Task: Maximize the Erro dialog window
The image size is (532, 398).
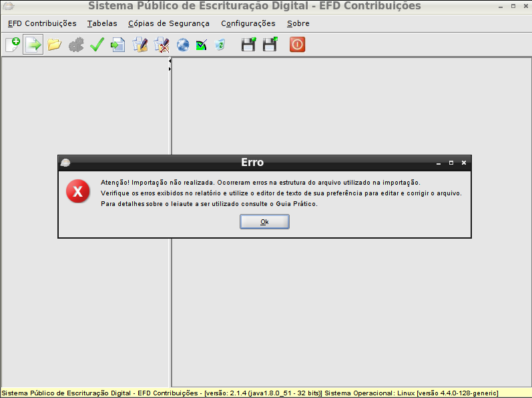Action: coord(451,163)
